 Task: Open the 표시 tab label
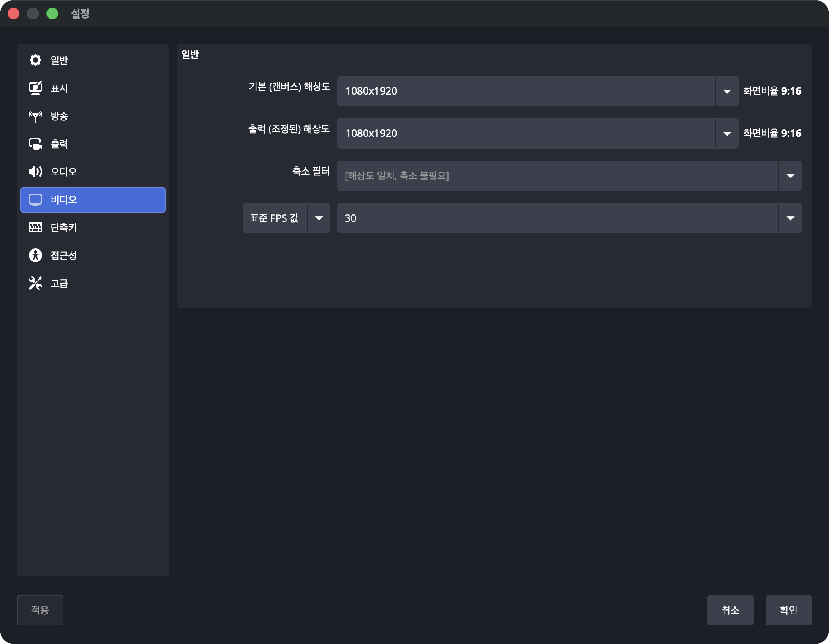(59, 88)
